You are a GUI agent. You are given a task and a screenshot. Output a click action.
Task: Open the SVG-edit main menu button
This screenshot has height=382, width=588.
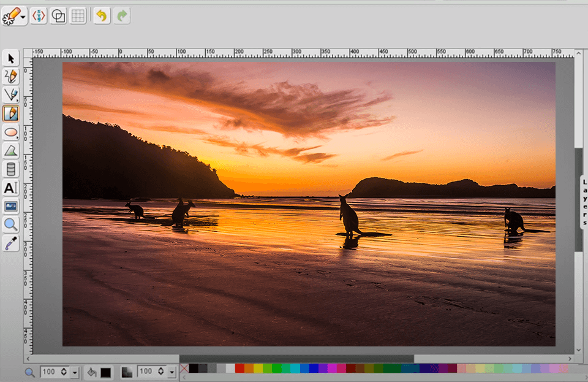tap(13, 17)
